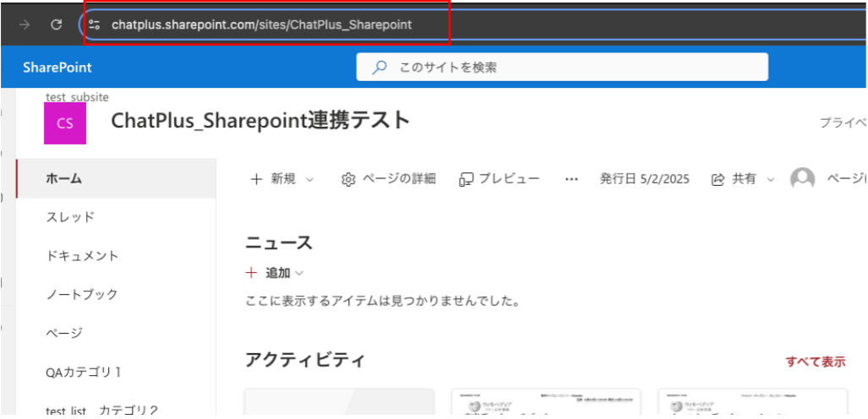Click the ニュース section heading

coord(279,242)
